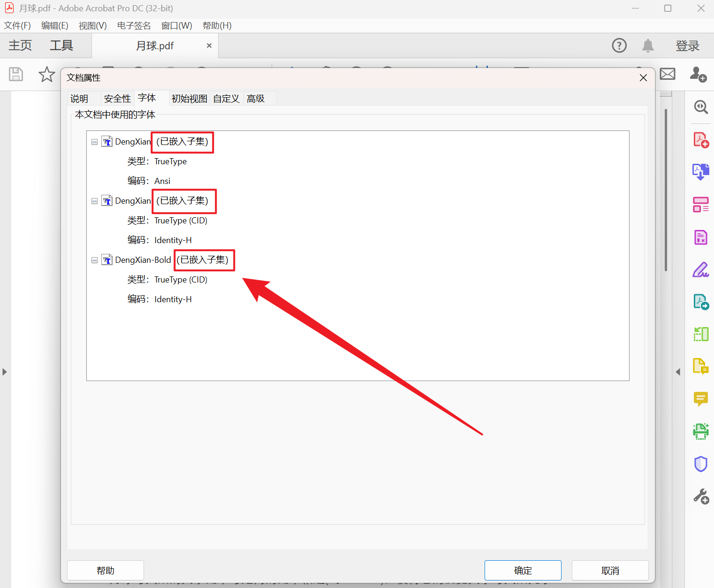Expand the left navigation pane arrow
The image size is (714, 588).
click(5, 372)
